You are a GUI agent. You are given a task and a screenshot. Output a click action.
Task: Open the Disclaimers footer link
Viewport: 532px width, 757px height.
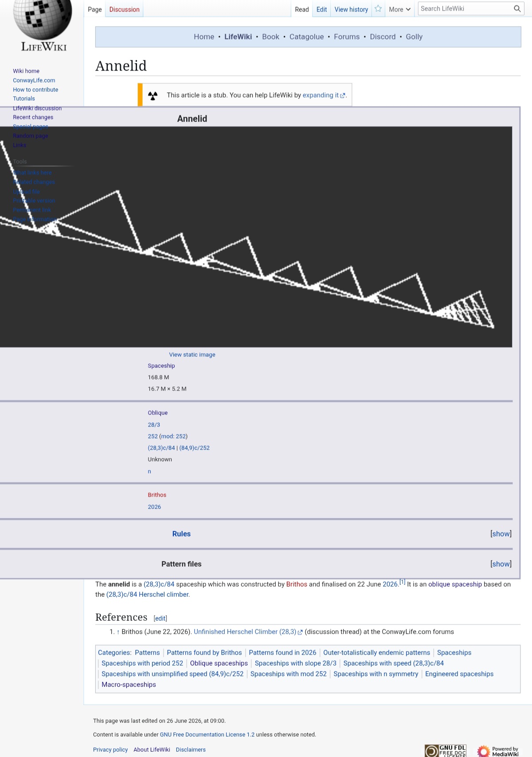tap(191, 749)
